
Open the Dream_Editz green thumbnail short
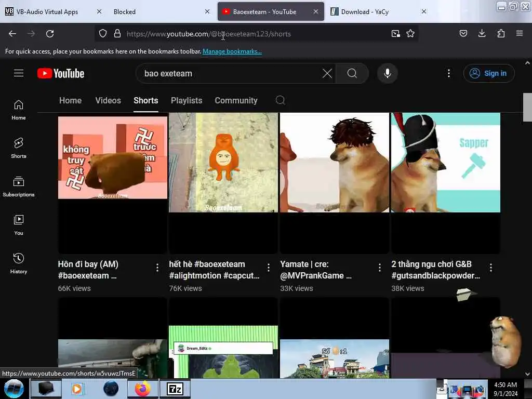coord(223,338)
